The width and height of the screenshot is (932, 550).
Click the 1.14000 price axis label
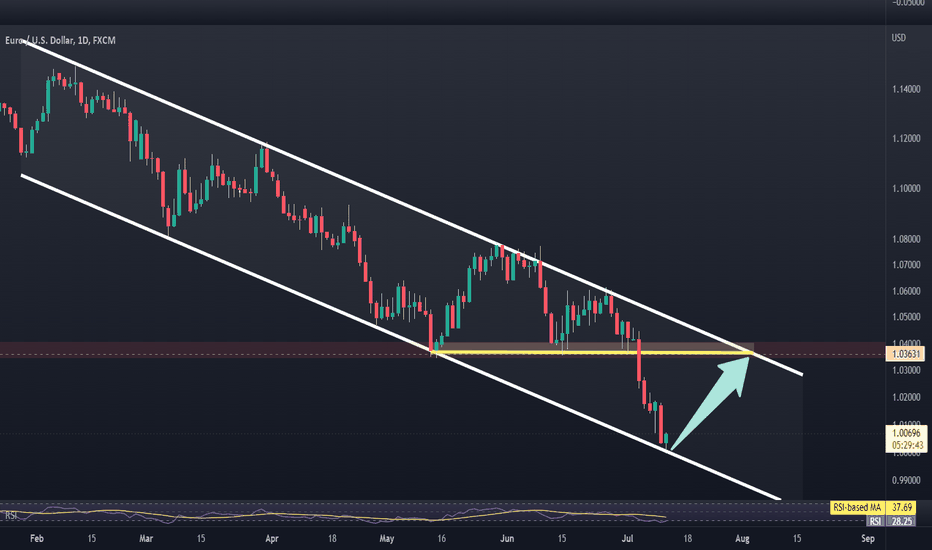pyautogui.click(x=906, y=89)
